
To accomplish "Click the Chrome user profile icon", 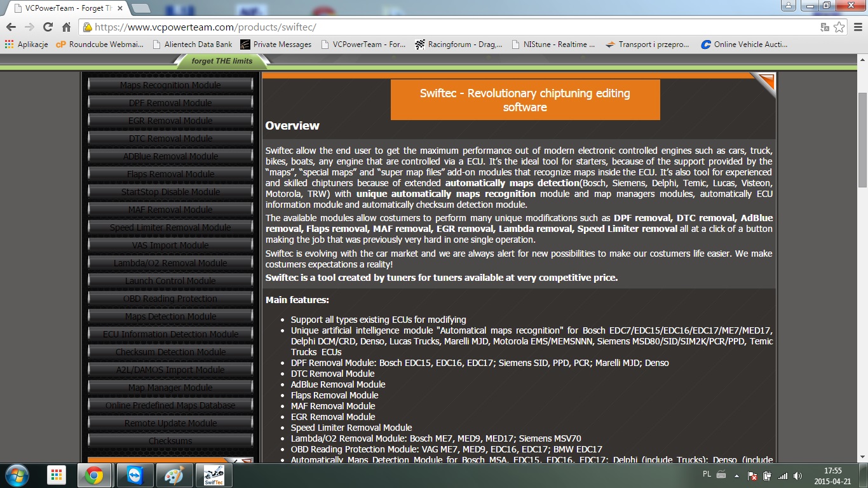I will (x=789, y=6).
